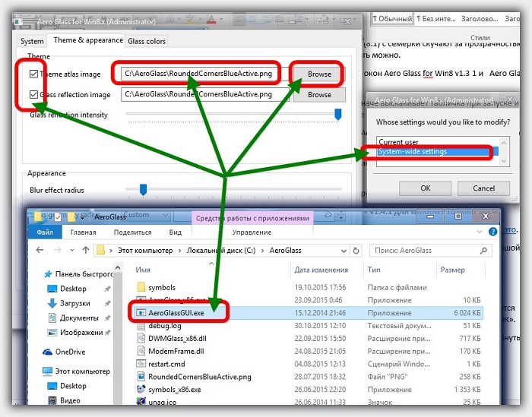Sort files by Дата изменения column
Viewport: 532px width, 417px height.
point(327,270)
